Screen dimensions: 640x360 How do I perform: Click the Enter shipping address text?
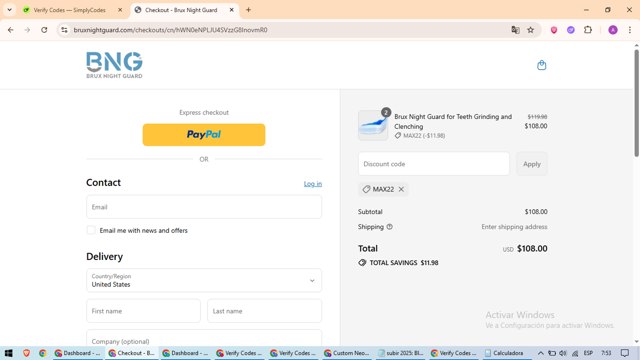(x=514, y=227)
